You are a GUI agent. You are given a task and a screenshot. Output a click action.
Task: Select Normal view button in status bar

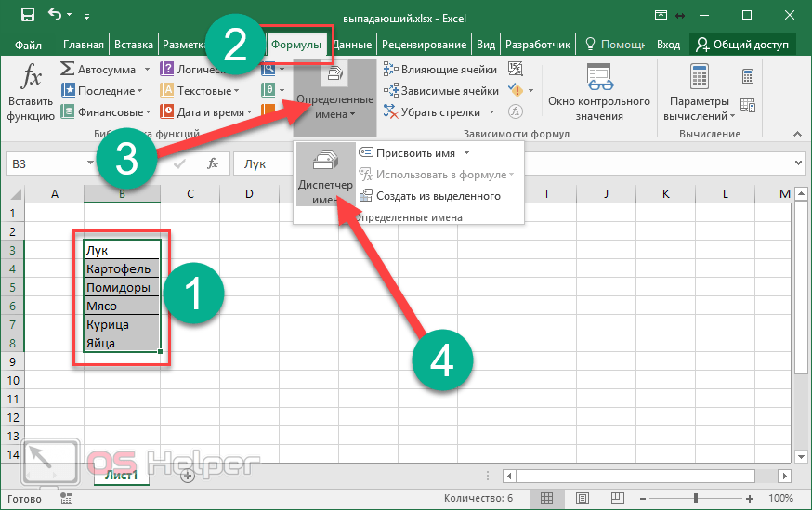click(547, 499)
